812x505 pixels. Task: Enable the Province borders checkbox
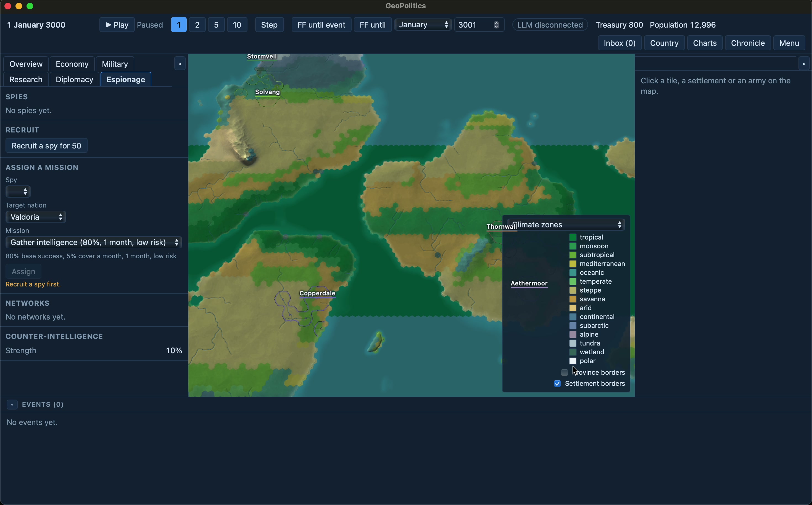(x=564, y=373)
